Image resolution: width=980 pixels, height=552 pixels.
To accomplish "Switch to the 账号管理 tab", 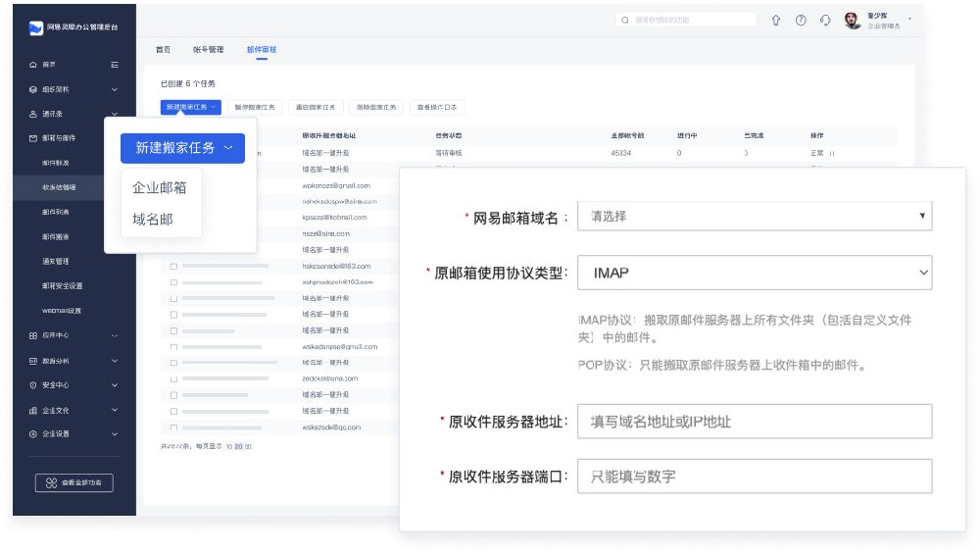I will [208, 49].
